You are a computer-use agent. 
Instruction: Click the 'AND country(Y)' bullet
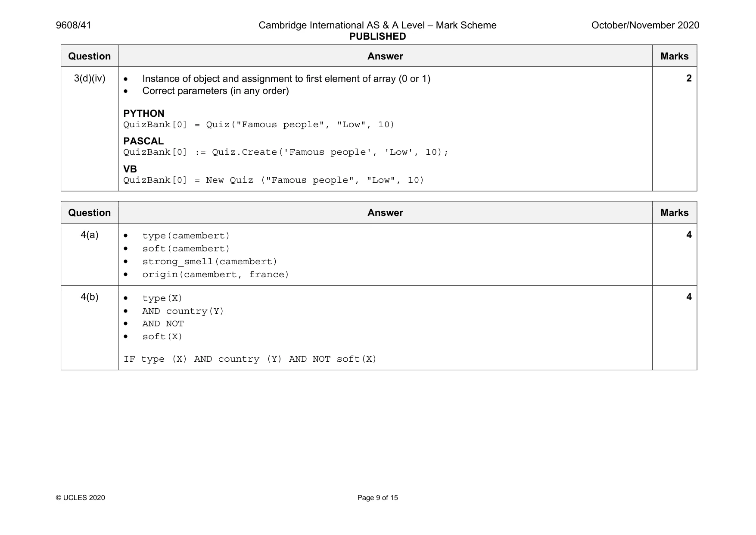point(183,311)
